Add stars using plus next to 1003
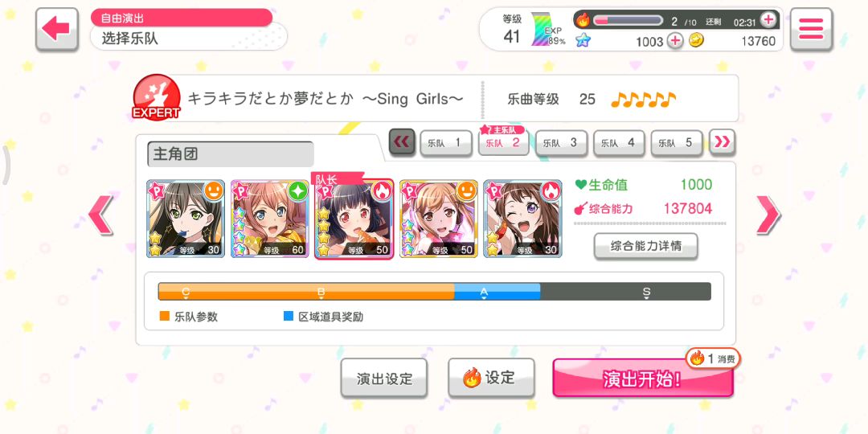868x434 pixels. click(674, 41)
